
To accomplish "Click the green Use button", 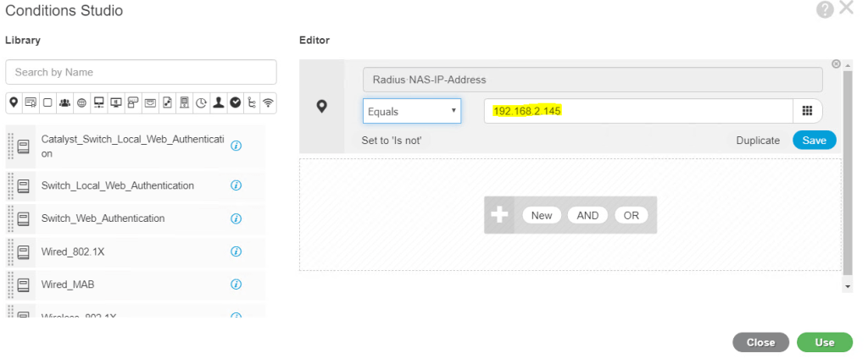I will [x=824, y=342].
